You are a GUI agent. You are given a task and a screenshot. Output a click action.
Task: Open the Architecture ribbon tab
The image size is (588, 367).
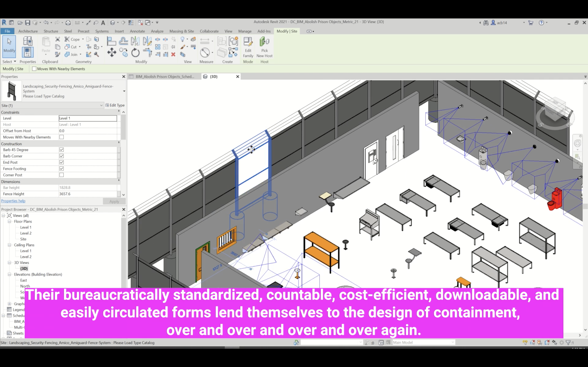[28, 31]
